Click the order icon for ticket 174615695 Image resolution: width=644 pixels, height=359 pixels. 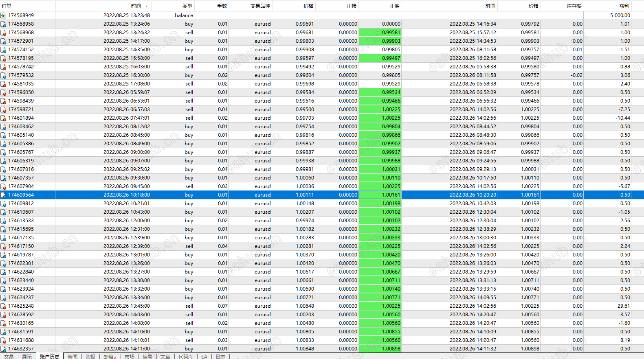coord(3,229)
